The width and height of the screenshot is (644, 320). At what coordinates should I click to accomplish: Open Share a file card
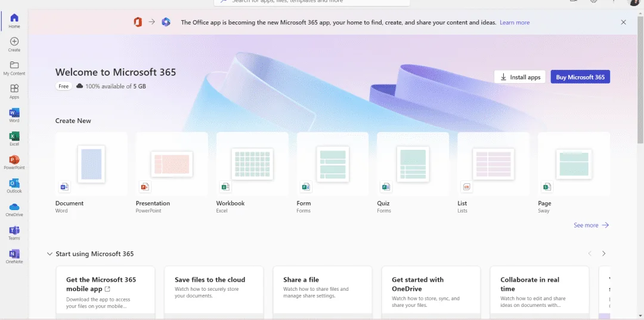click(323, 293)
